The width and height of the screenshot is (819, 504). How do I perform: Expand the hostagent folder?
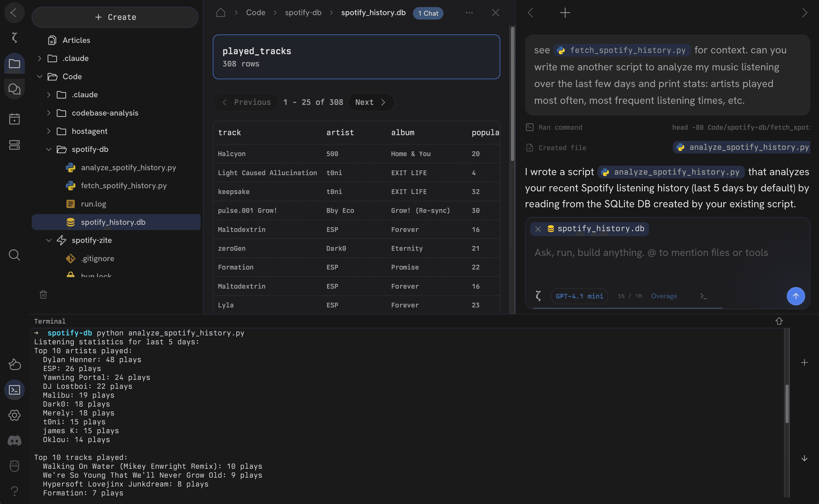click(49, 131)
